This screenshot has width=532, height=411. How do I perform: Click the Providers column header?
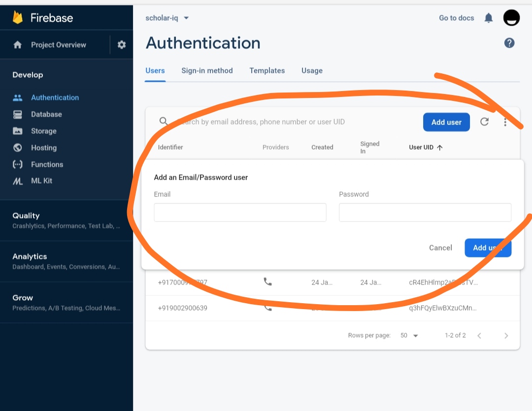click(x=275, y=147)
